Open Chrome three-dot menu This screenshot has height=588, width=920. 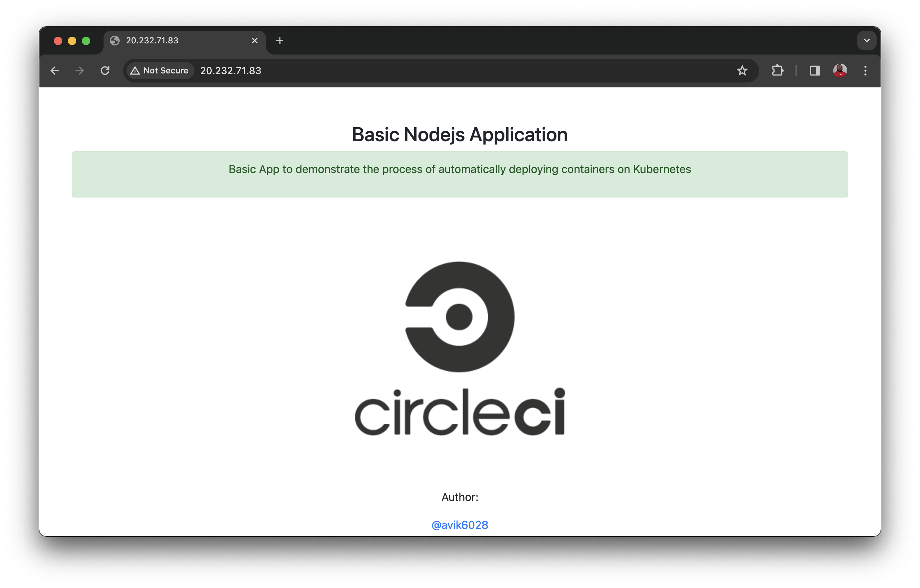[x=865, y=71]
